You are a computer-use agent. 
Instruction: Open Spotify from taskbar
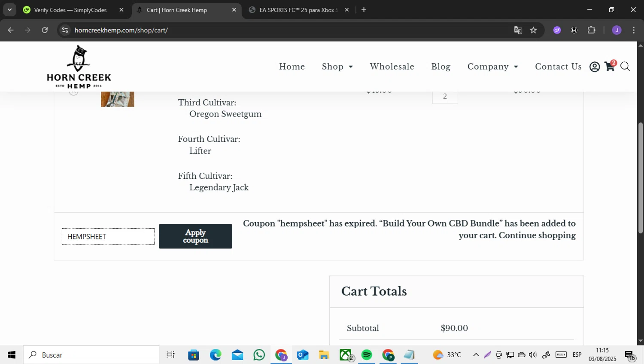[x=367, y=355]
